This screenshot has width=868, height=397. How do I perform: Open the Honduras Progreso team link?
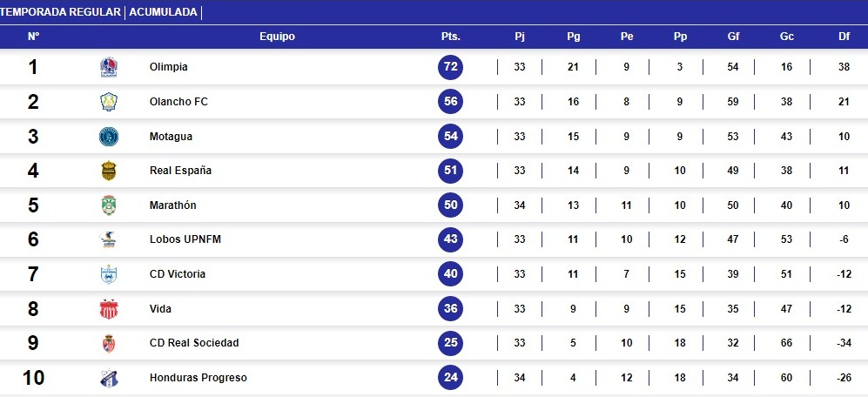coord(198,378)
